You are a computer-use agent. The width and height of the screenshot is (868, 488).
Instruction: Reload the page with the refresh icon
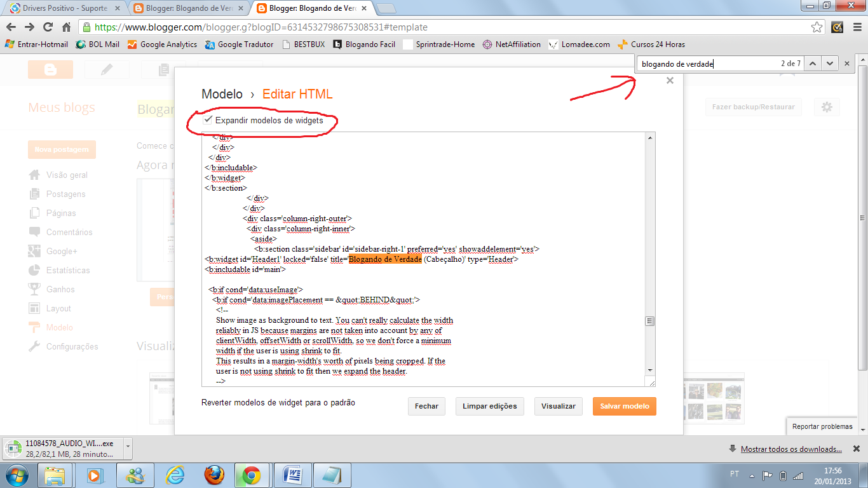pyautogui.click(x=48, y=27)
